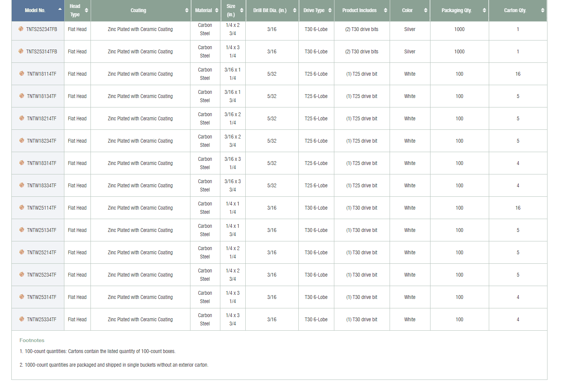Sort the table by Coating column

click(x=140, y=10)
